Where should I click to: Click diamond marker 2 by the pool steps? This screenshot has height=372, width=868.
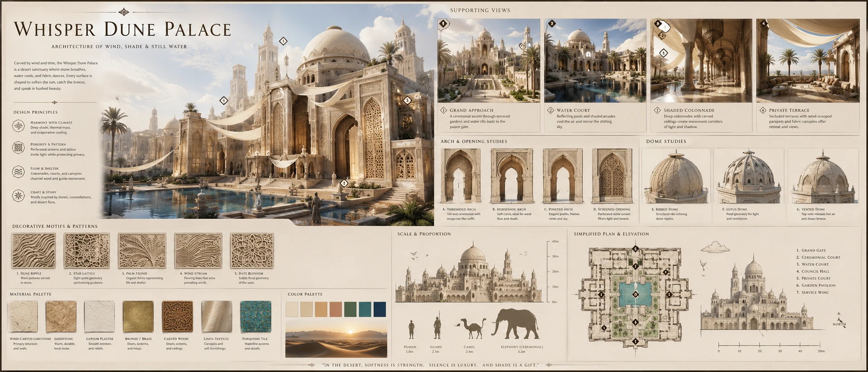pyautogui.click(x=344, y=184)
